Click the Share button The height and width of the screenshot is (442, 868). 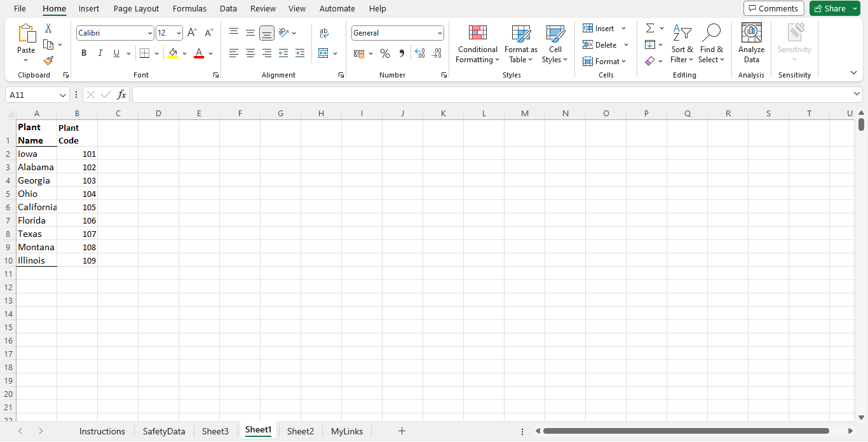click(x=830, y=8)
